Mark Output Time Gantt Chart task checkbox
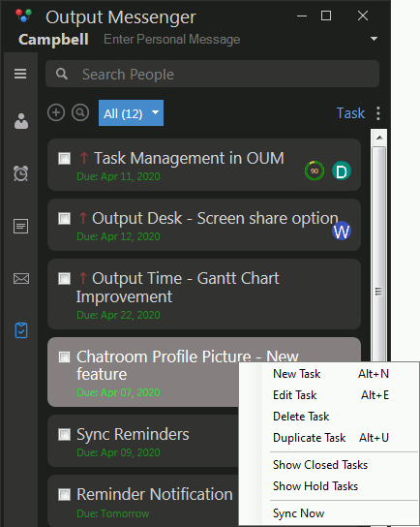The height and width of the screenshot is (527, 420). (64, 279)
